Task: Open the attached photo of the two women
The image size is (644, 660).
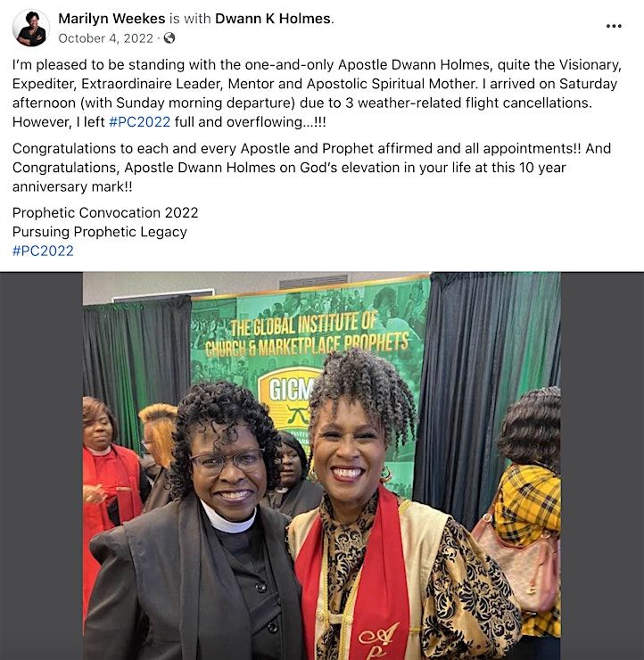Action: [x=322, y=466]
